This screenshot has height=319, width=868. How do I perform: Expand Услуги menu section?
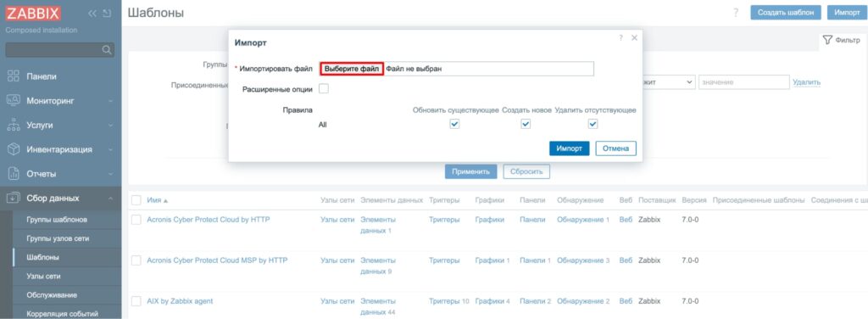[111, 126]
